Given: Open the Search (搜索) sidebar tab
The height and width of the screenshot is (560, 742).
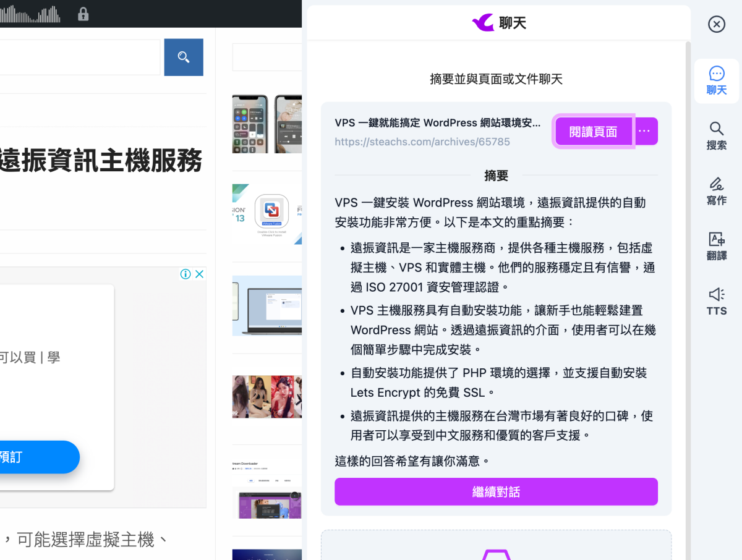Looking at the screenshot, I should point(717,136).
